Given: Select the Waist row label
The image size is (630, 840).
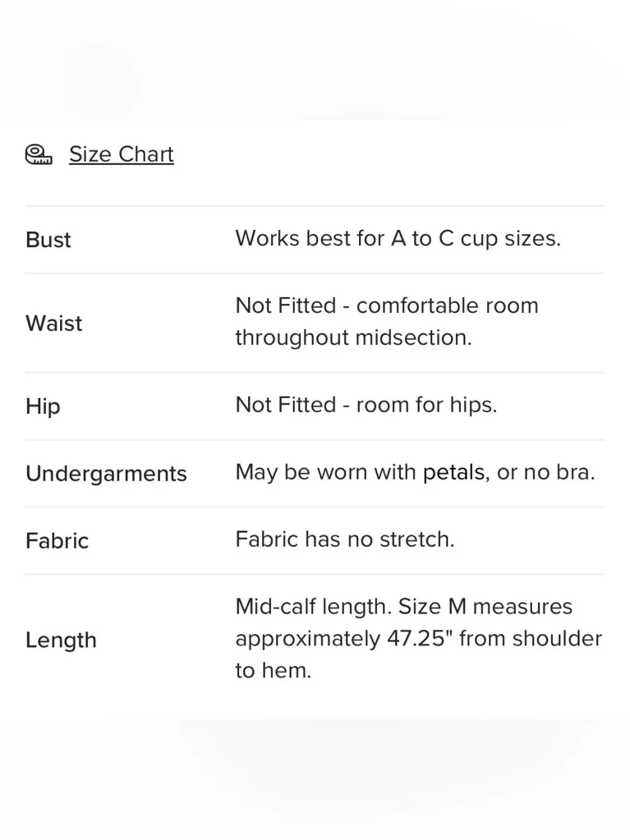Looking at the screenshot, I should [54, 323].
